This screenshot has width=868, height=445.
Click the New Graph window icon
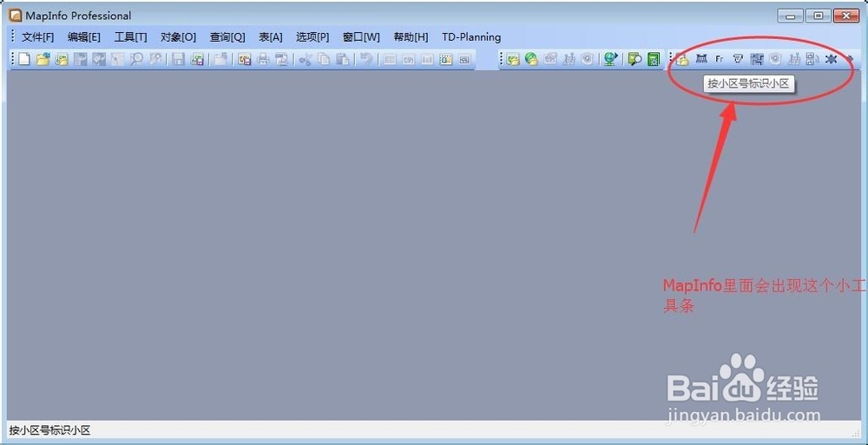coord(427,60)
